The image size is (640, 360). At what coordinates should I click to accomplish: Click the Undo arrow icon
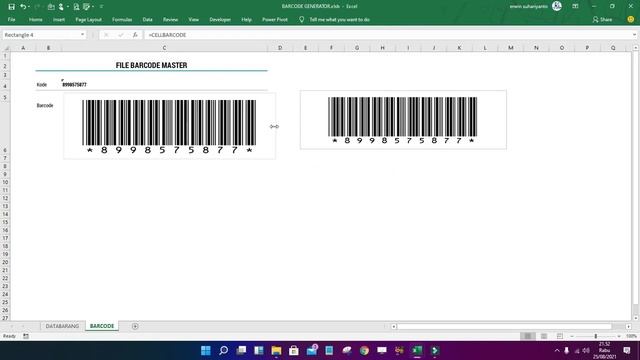coord(23,7)
